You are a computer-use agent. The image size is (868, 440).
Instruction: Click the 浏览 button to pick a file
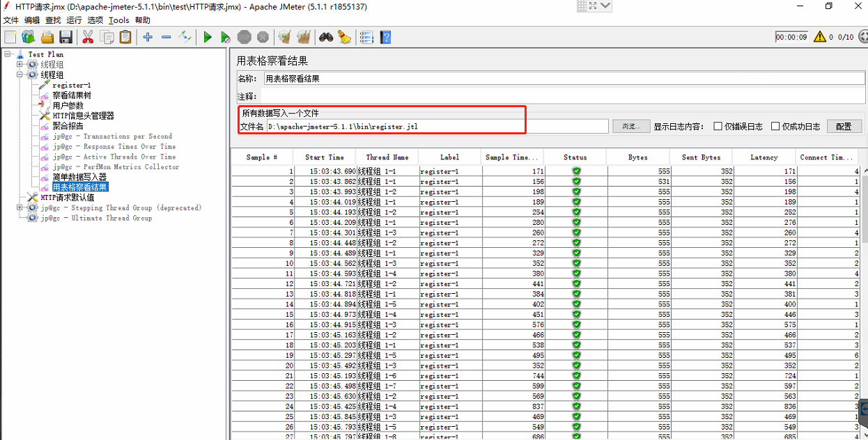point(633,126)
